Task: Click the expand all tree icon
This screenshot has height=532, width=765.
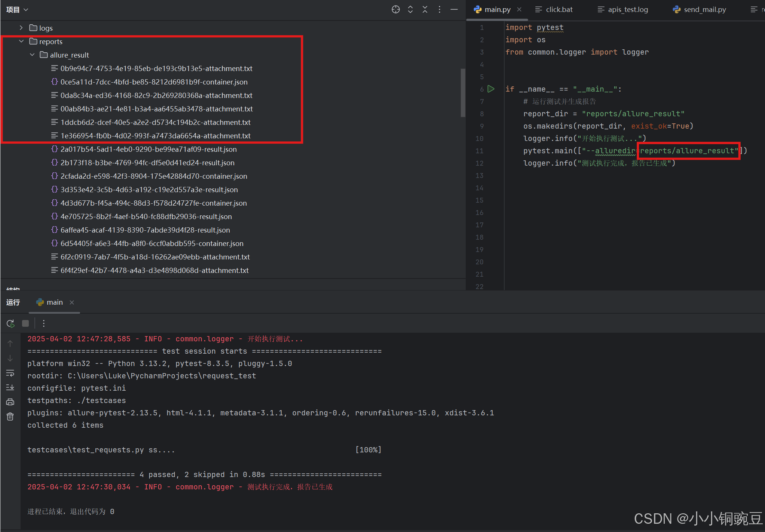Action: tap(410, 10)
